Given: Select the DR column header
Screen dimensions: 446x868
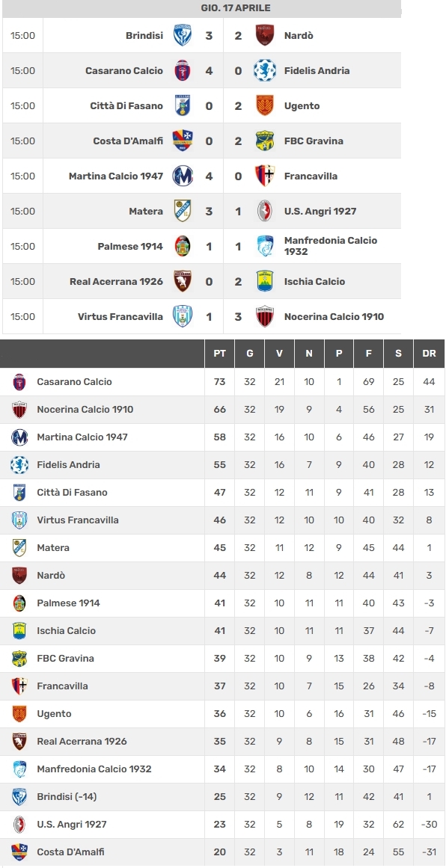Looking at the screenshot, I should tap(429, 353).
